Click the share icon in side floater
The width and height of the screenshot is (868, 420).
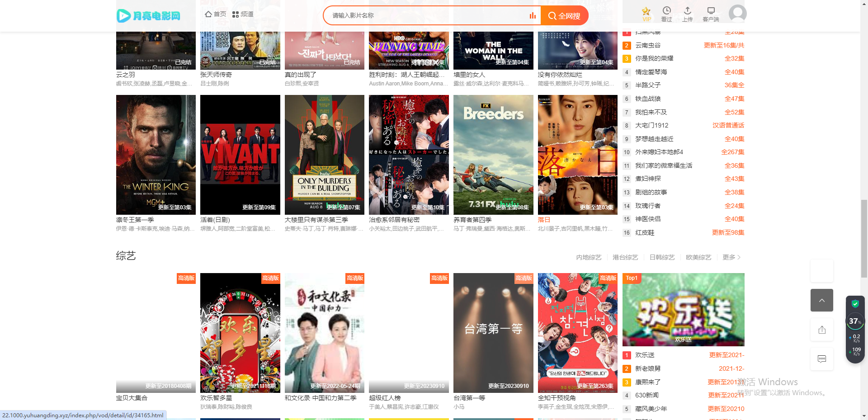click(x=822, y=330)
